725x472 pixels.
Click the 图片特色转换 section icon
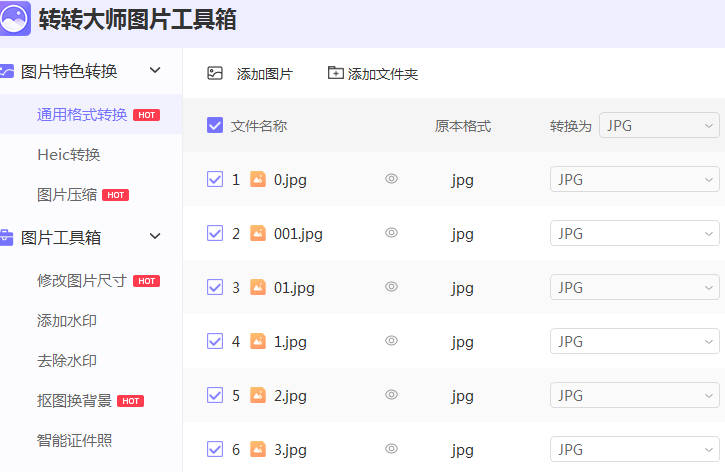(x=6, y=71)
